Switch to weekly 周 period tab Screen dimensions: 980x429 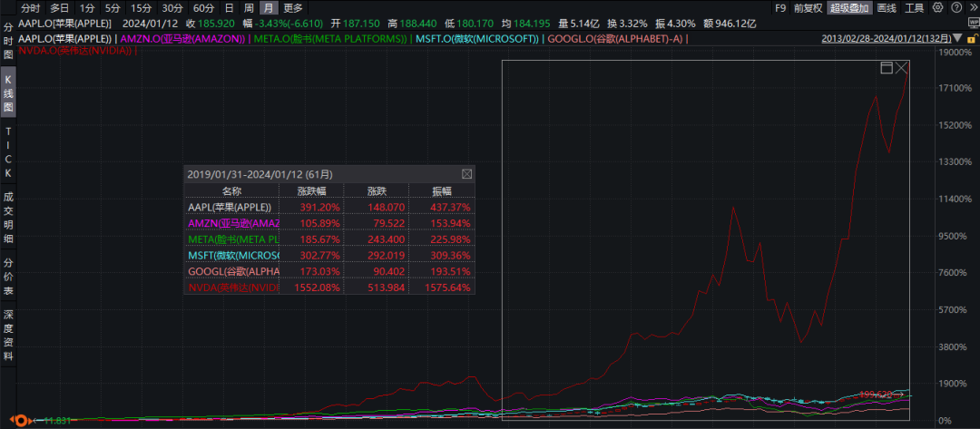point(249,8)
